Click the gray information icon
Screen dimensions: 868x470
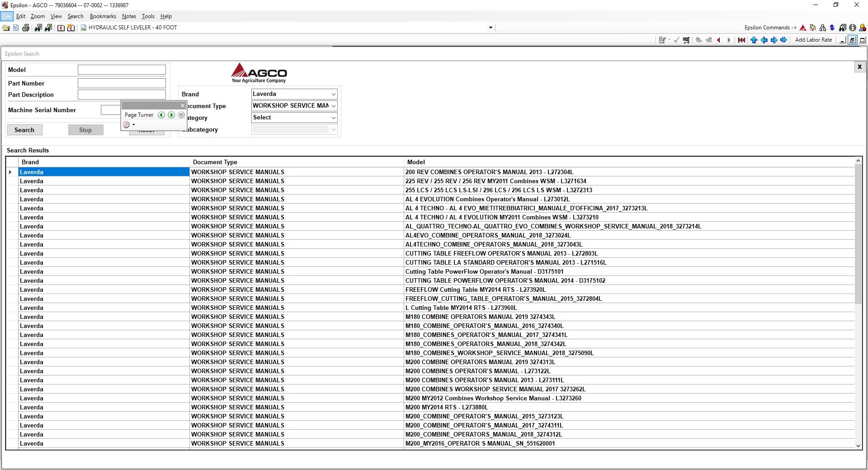pyautogui.click(x=853, y=28)
